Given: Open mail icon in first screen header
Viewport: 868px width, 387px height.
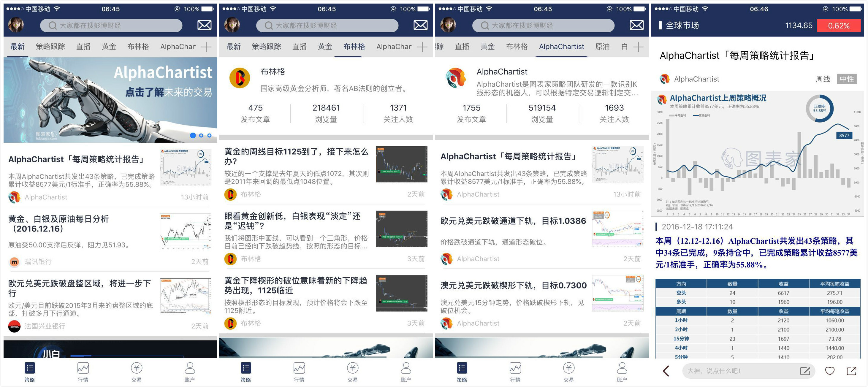Looking at the screenshot, I should (204, 25).
